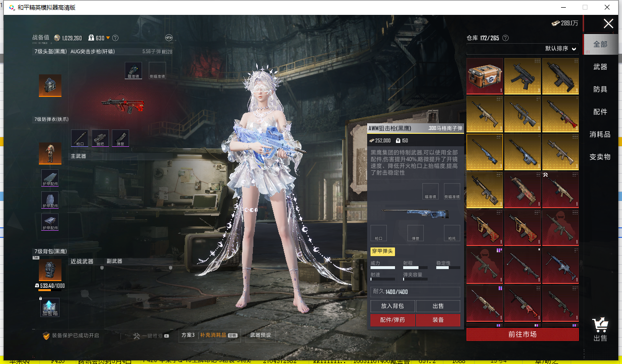Screen dimensions: 622x364
Task: Click the bottom 护甲配件 armor attachment slot
Action: (x=50, y=223)
